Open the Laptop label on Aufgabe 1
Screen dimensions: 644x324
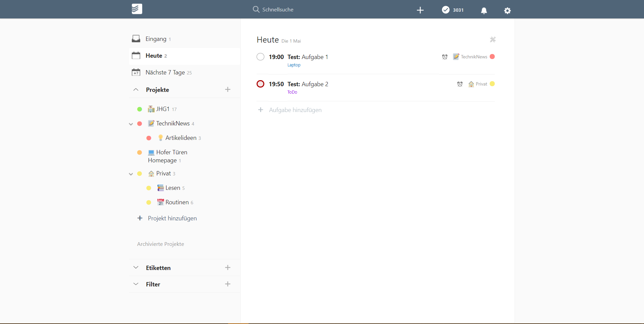coord(294,65)
